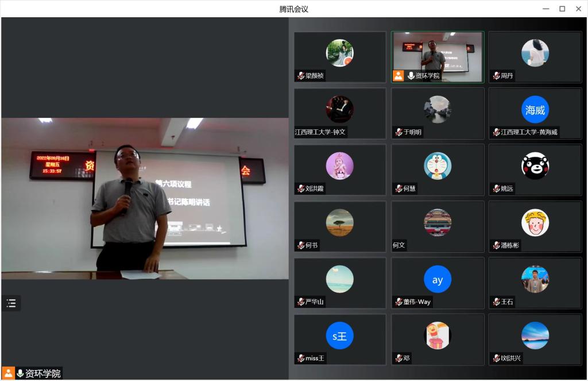Click the orange host icon in bottom-left corner
The height and width of the screenshot is (381, 588).
point(9,374)
